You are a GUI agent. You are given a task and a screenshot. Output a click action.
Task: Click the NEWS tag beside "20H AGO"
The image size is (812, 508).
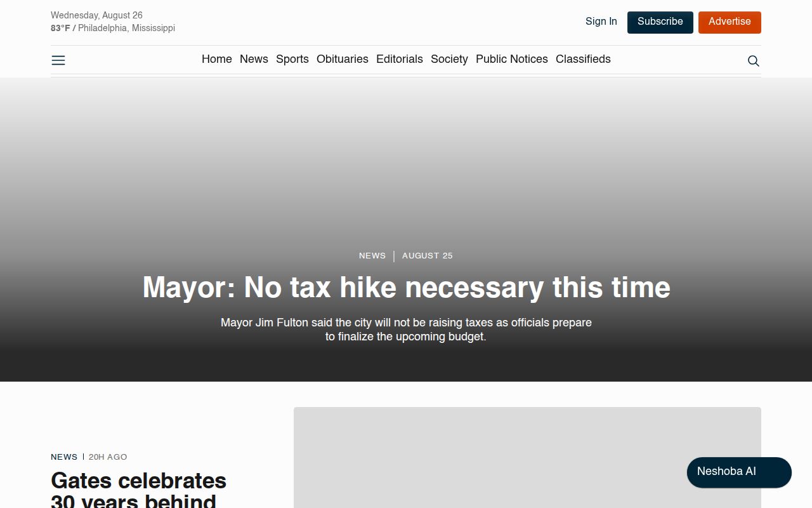pos(64,457)
